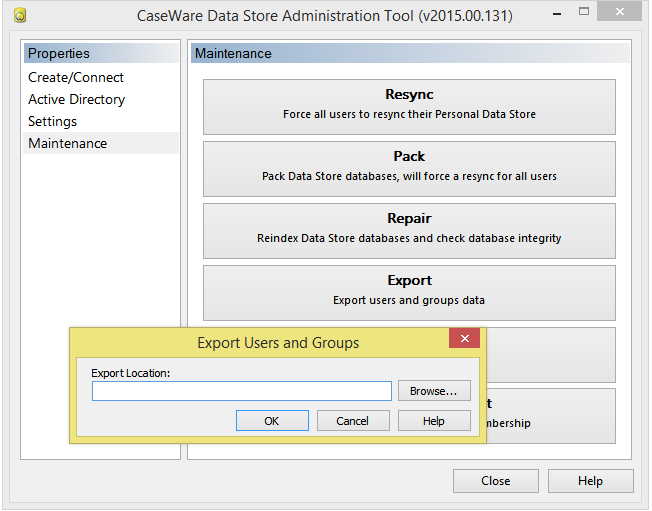Select the Maintenance item in Properties list
Image resolution: width=652 pixels, height=511 pixels.
101,143
